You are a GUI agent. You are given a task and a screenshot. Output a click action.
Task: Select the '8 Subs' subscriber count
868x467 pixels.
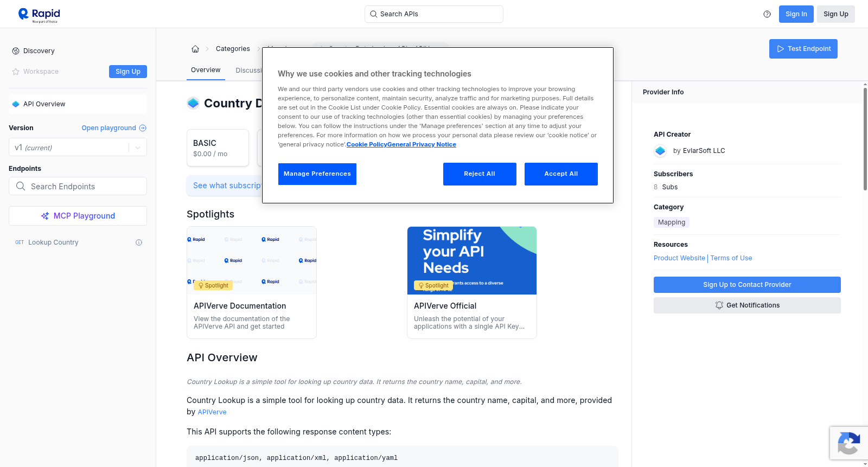pos(666,187)
